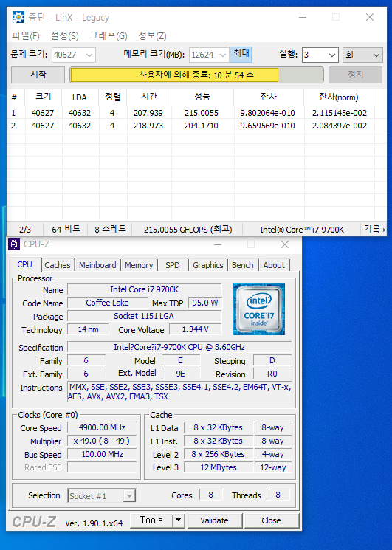
Task: Click the 기록 log button in status bar
Action: (x=374, y=230)
